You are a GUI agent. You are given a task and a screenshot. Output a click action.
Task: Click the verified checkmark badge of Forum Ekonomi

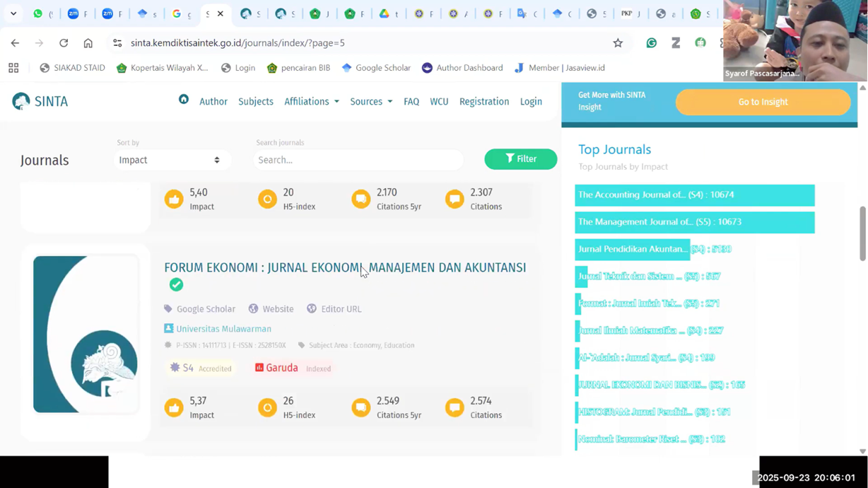176,284
